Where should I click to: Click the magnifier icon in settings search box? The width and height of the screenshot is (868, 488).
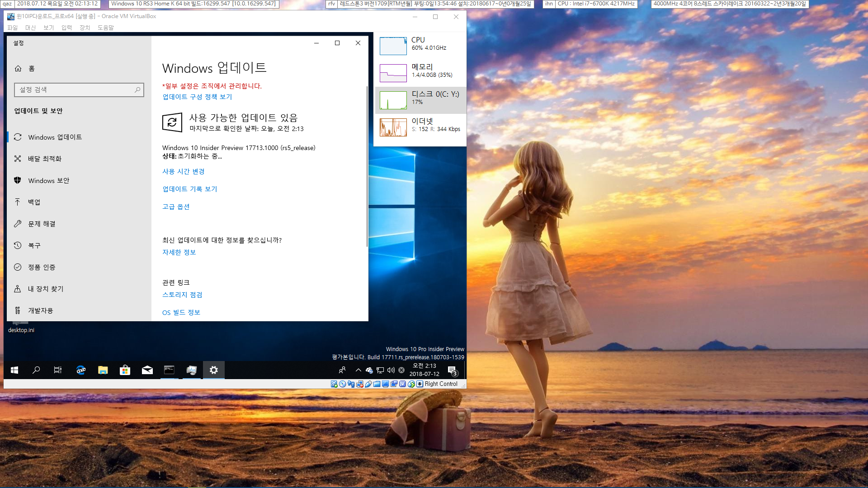click(137, 90)
